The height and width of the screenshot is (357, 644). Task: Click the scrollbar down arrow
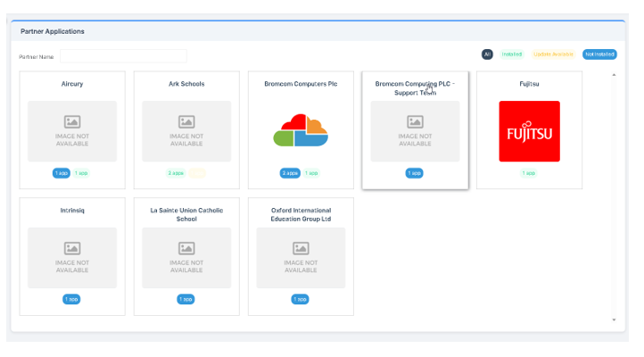click(614, 320)
